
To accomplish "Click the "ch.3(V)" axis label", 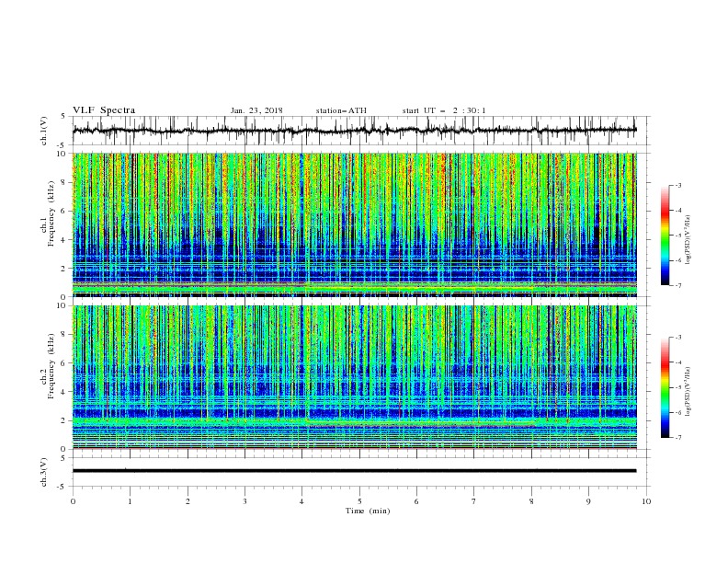I will coord(44,472).
